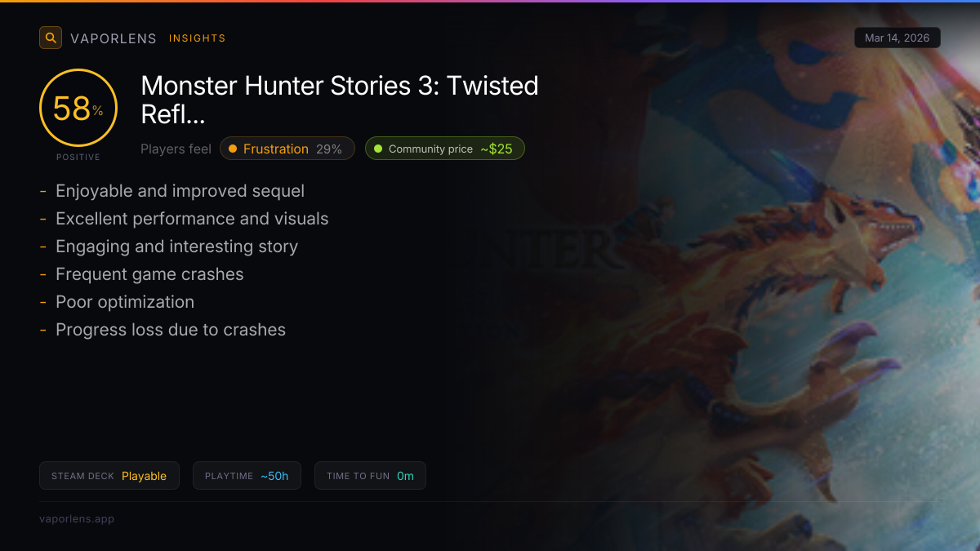Viewport: 980px width, 551px height.
Task: Click the orange Frustration dot indicator
Action: pyautogui.click(x=233, y=149)
